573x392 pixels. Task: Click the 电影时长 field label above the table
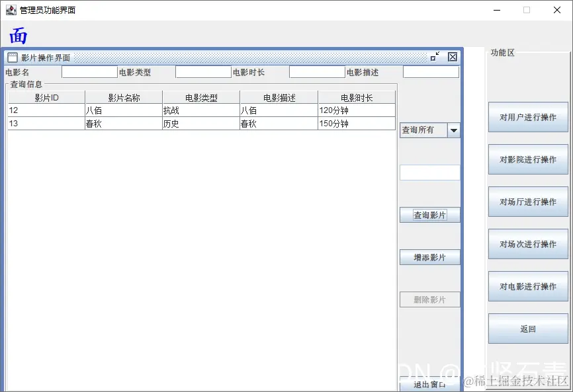click(x=249, y=72)
